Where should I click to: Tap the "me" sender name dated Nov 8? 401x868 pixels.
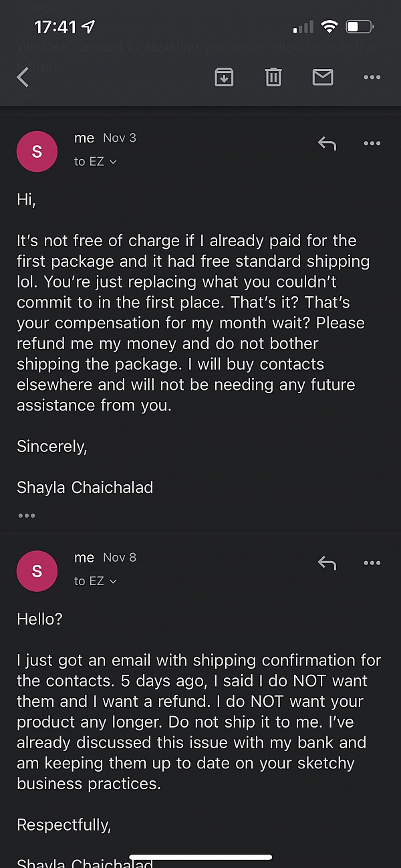pos(84,558)
